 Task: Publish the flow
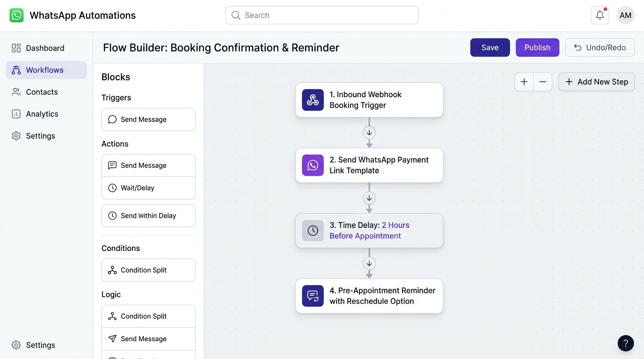(x=537, y=48)
